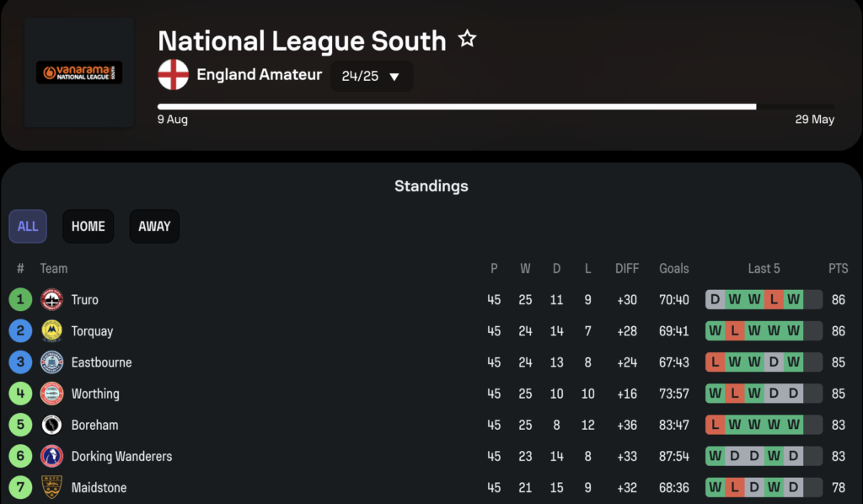Open the England Amateur country link
The height and width of the screenshot is (504, 863).
[x=260, y=74]
